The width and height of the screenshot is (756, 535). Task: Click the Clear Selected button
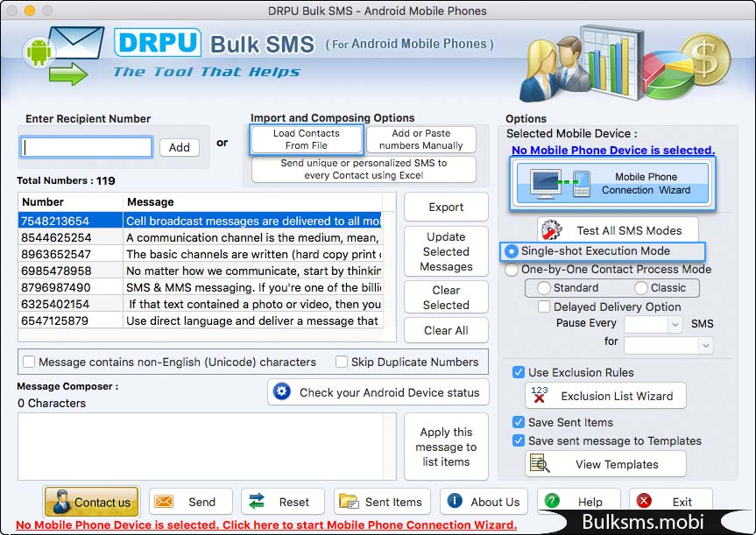446,298
